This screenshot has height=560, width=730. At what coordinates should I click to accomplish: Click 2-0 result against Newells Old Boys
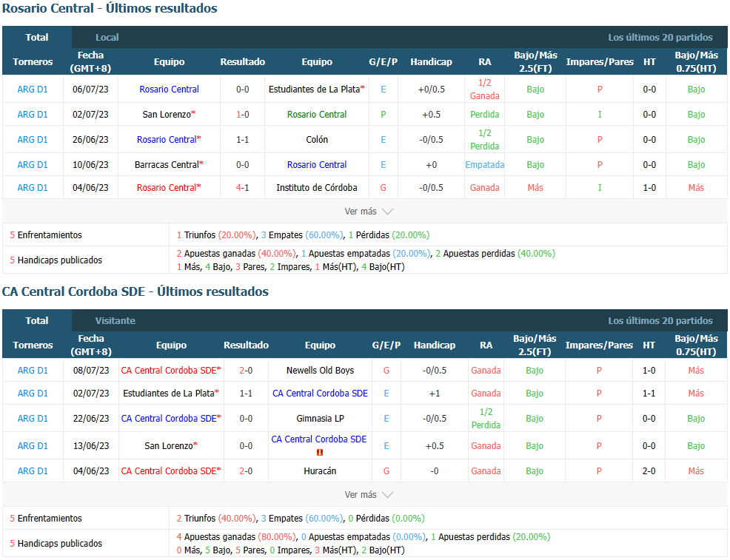pyautogui.click(x=246, y=370)
